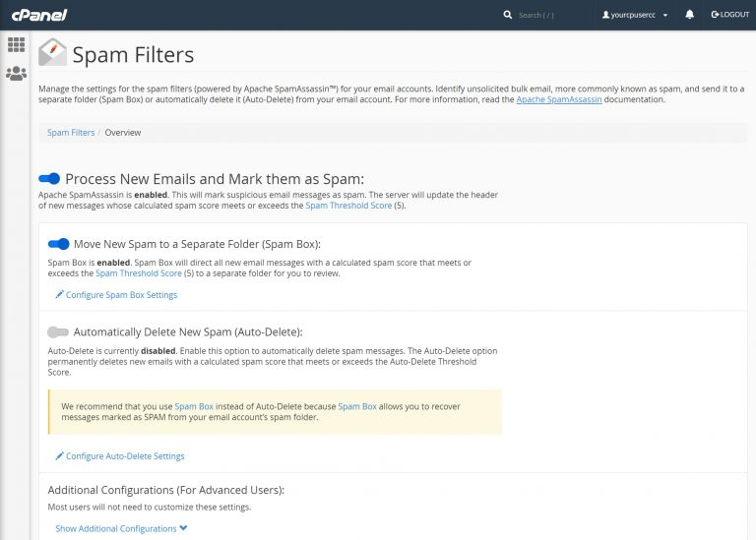Expand Show Additional Configurations
The image size is (756, 540).
(120, 528)
